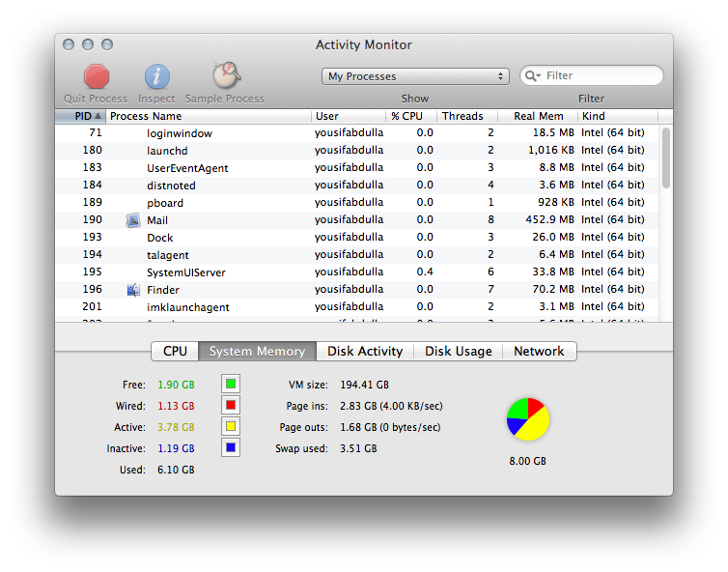
Task: Select the distnoted process row
Action: click(x=356, y=186)
